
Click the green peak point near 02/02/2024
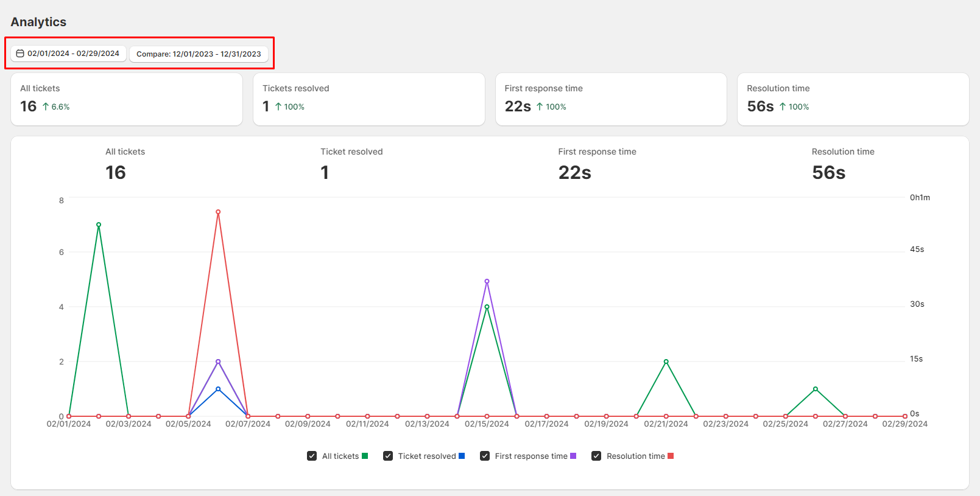pos(99,225)
